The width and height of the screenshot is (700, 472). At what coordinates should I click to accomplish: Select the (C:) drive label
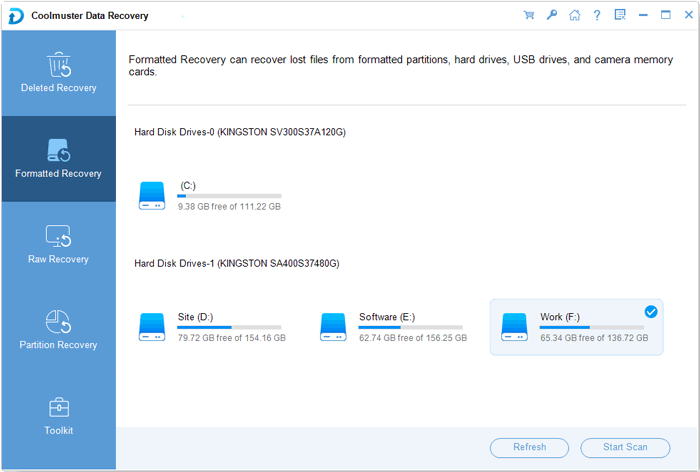tap(188, 185)
